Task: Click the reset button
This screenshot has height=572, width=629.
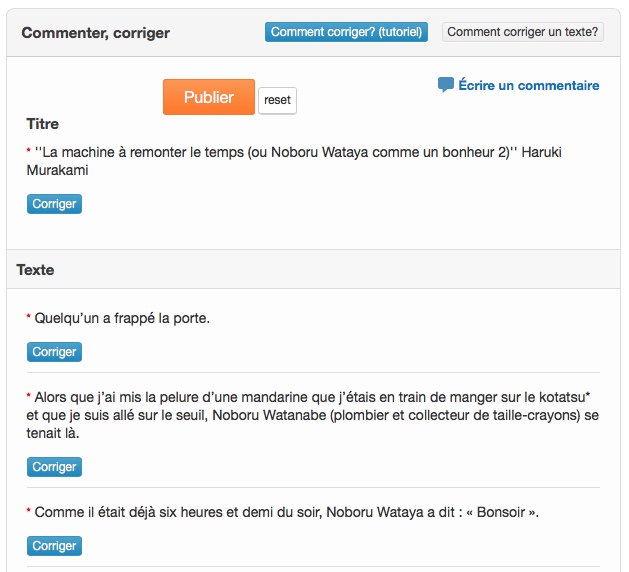Action: (277, 100)
